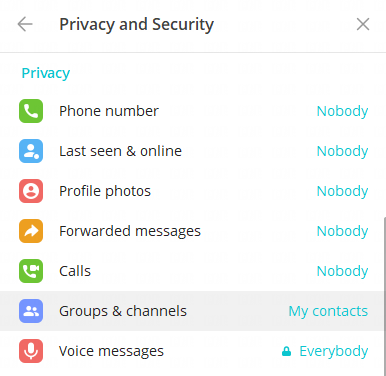The height and width of the screenshot is (376, 386).
Task: Click Nobody next to Phone number
Action: coord(342,111)
